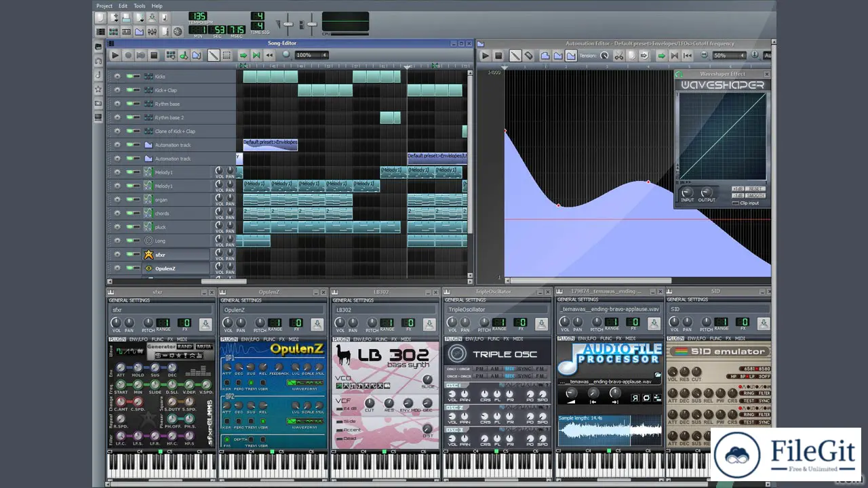Viewport: 868px width, 488px height.
Task: Solo the Kick + Clap track
Action: coord(136,90)
